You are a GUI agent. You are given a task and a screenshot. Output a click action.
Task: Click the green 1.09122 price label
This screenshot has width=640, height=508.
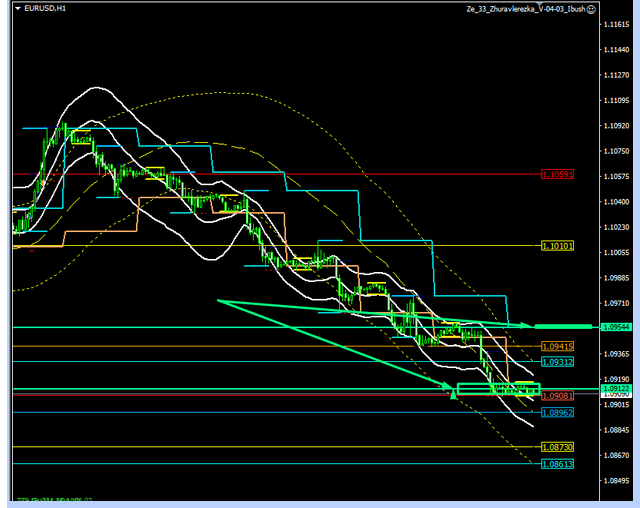(615, 388)
